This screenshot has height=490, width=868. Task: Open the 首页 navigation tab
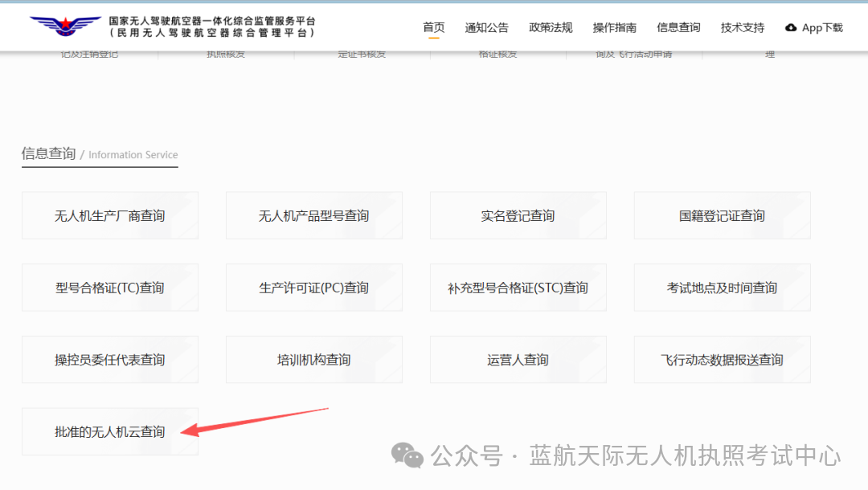(x=433, y=27)
